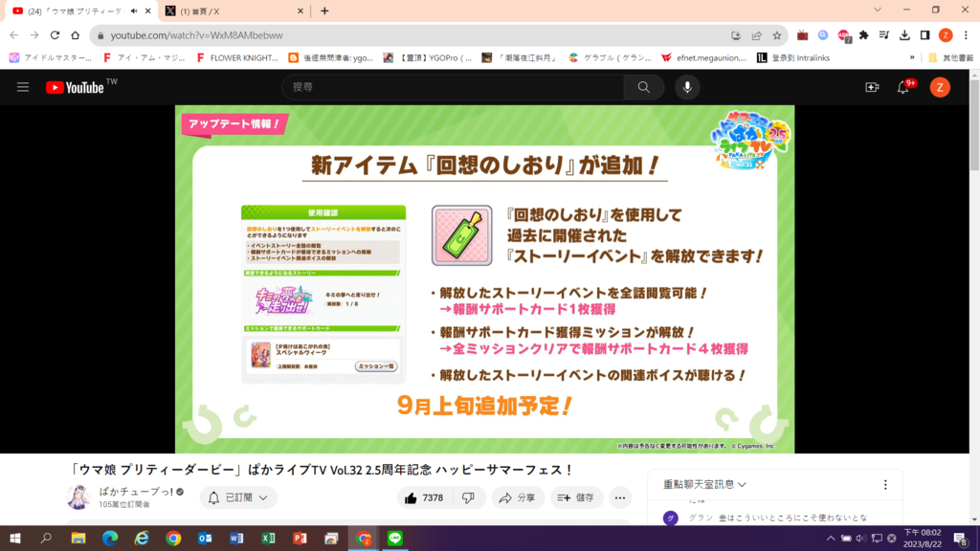Open more actions ellipsis under video
Screen dimensions: 980x551
619,497
